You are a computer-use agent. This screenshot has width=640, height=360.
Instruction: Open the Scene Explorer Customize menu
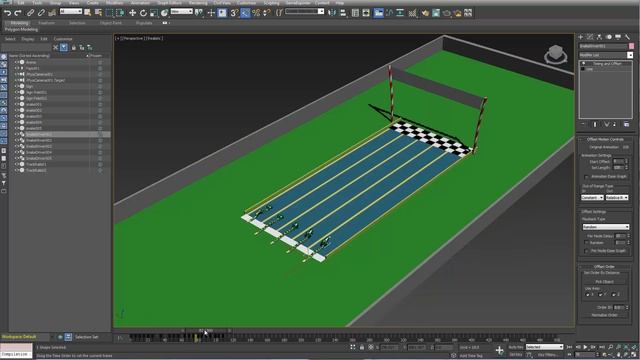click(63, 39)
